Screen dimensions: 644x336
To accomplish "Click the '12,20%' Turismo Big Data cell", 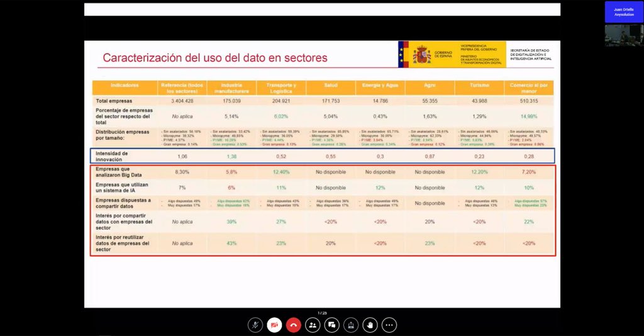I will [479, 172].
